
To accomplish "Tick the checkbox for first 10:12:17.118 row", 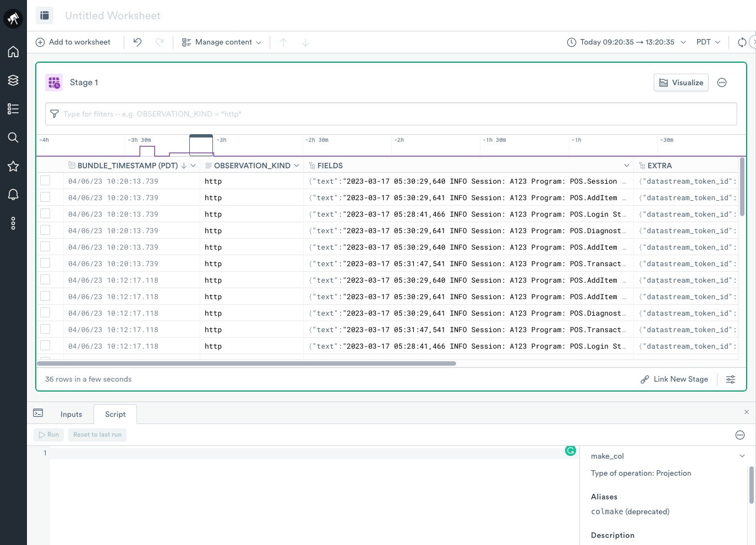I will [45, 279].
